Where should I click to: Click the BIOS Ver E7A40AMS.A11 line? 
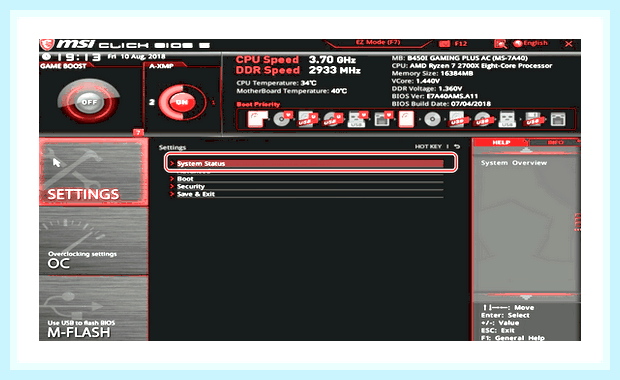(435, 96)
